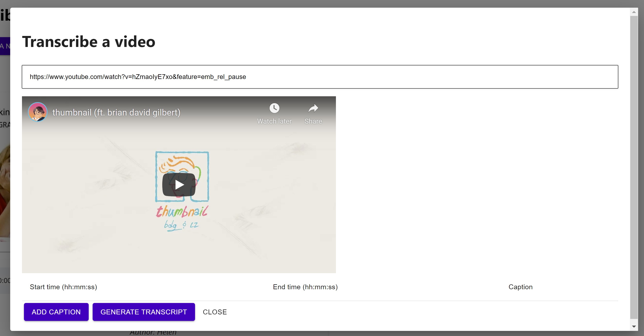Click the Share arrow icon

[313, 108]
